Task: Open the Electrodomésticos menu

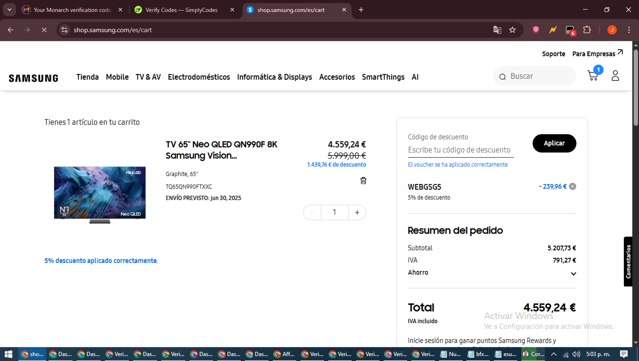Action: click(199, 77)
